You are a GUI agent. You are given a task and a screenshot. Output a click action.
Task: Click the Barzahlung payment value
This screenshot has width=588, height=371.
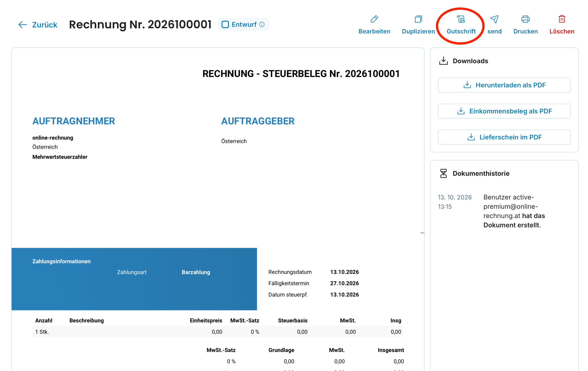[196, 272]
